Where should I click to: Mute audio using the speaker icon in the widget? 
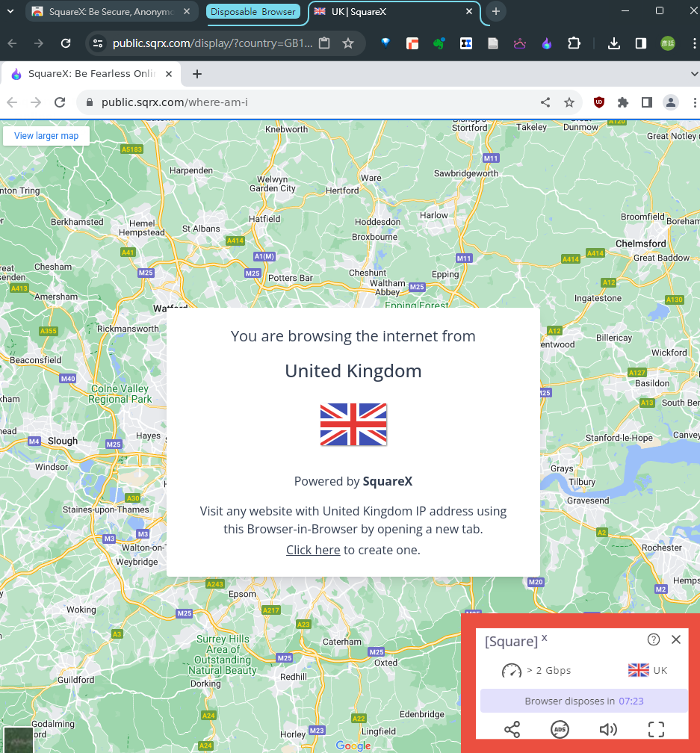tap(608, 729)
